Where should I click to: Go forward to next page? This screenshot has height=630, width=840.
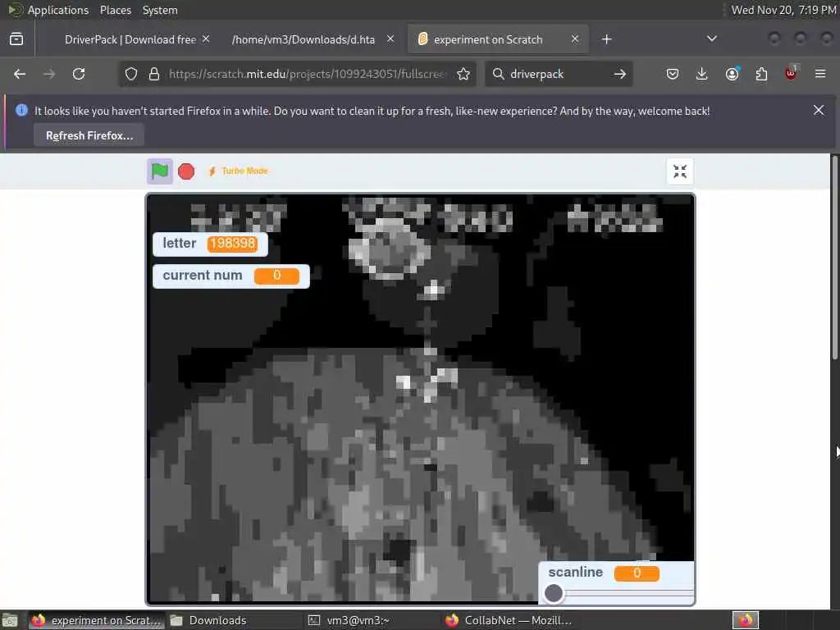49,74
